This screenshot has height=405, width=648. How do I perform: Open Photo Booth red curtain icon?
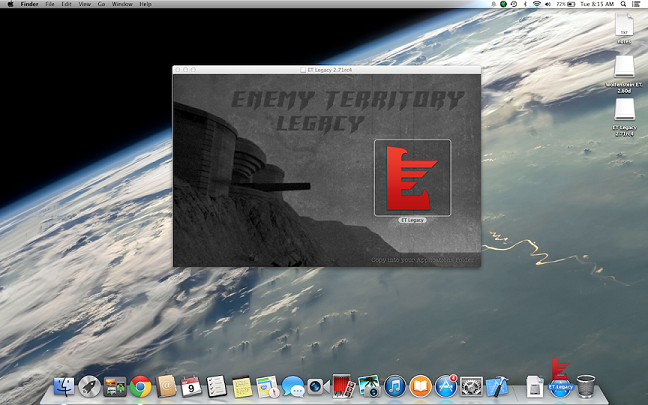point(344,387)
